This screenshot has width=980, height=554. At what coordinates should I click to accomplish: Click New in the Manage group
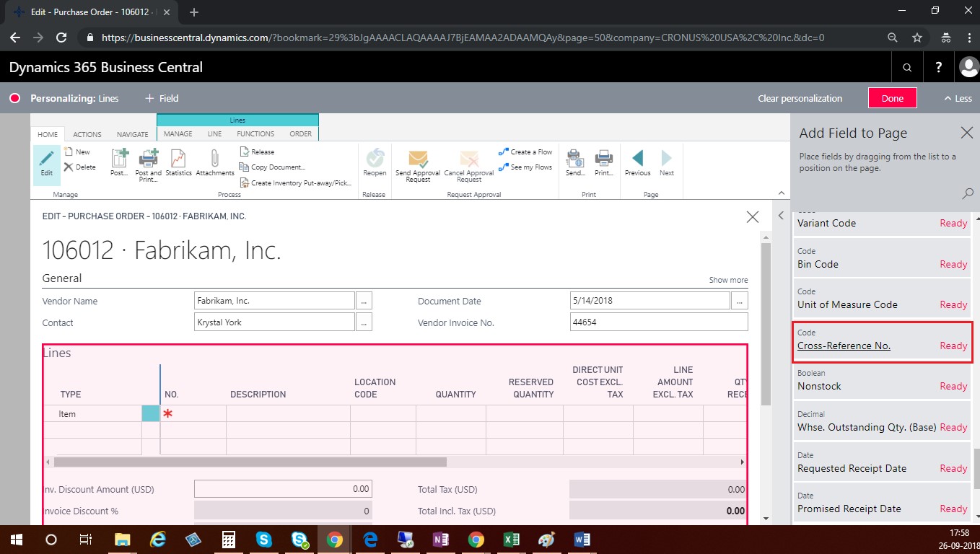77,151
